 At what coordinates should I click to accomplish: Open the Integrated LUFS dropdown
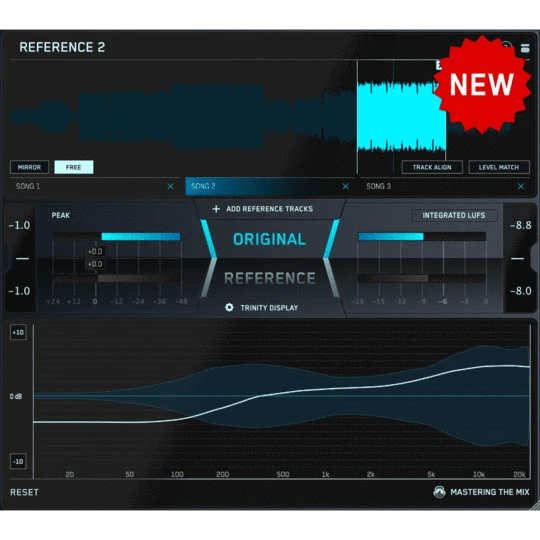pyautogui.click(x=454, y=215)
